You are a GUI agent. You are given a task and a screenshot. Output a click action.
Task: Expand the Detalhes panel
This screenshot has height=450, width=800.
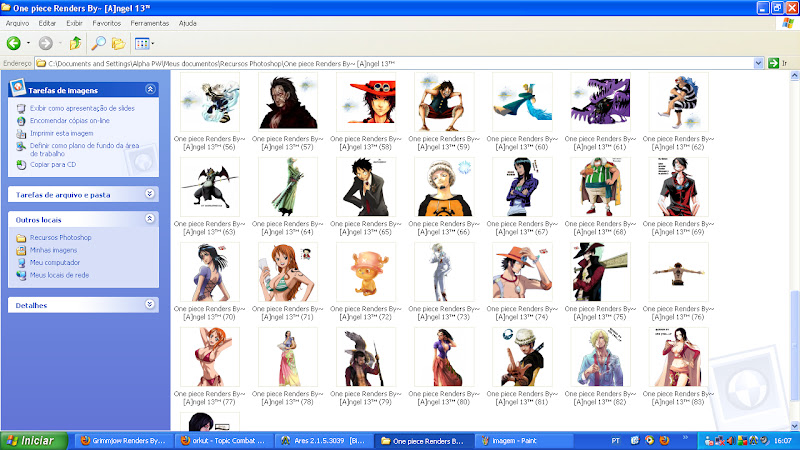149,305
